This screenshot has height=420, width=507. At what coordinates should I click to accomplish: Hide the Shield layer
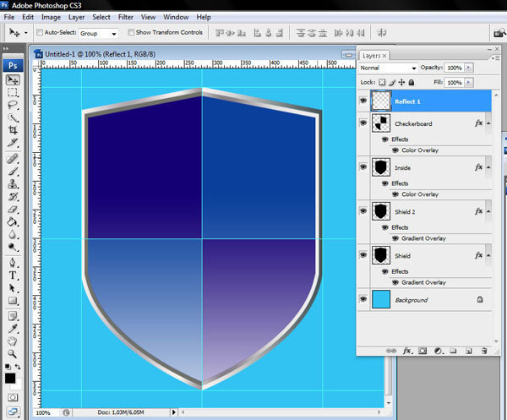coord(363,254)
